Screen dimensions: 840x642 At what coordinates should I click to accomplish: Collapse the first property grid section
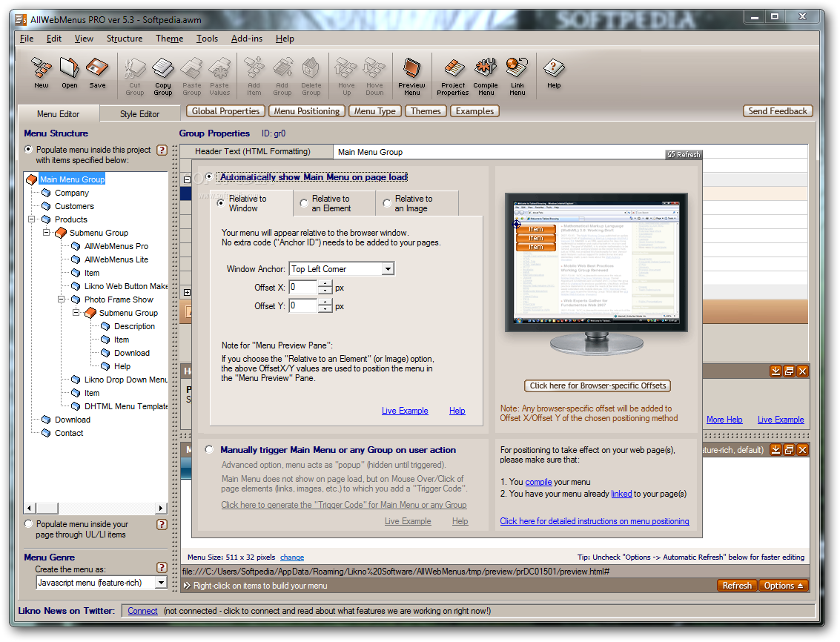[x=187, y=179]
